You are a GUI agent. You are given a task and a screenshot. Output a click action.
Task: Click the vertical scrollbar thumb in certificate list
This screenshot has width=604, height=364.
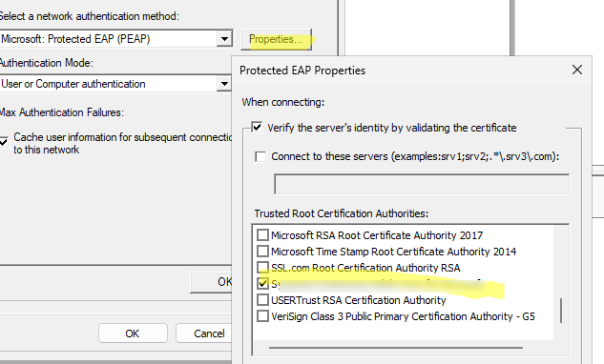[x=561, y=310]
